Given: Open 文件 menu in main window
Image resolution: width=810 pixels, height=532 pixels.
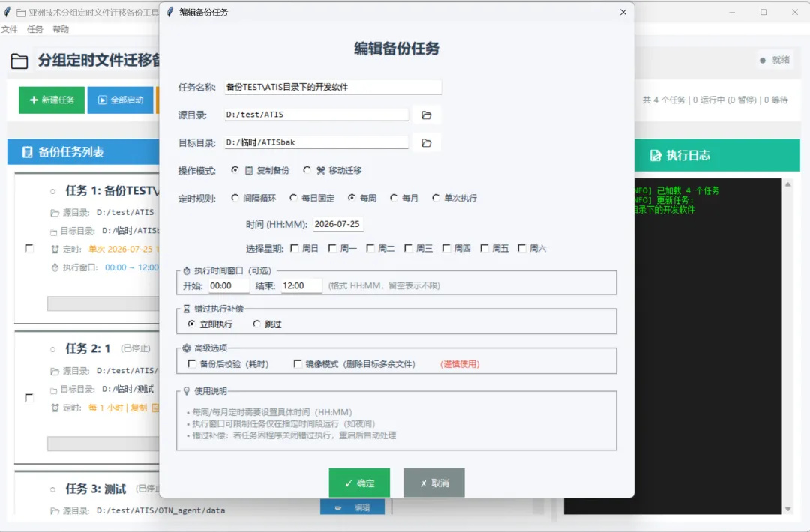Looking at the screenshot, I should click(9, 29).
